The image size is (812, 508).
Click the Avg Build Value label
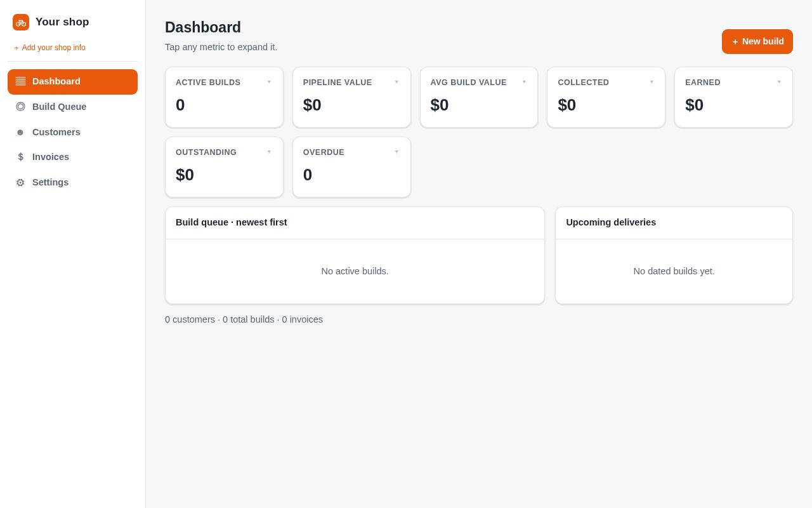point(468,83)
